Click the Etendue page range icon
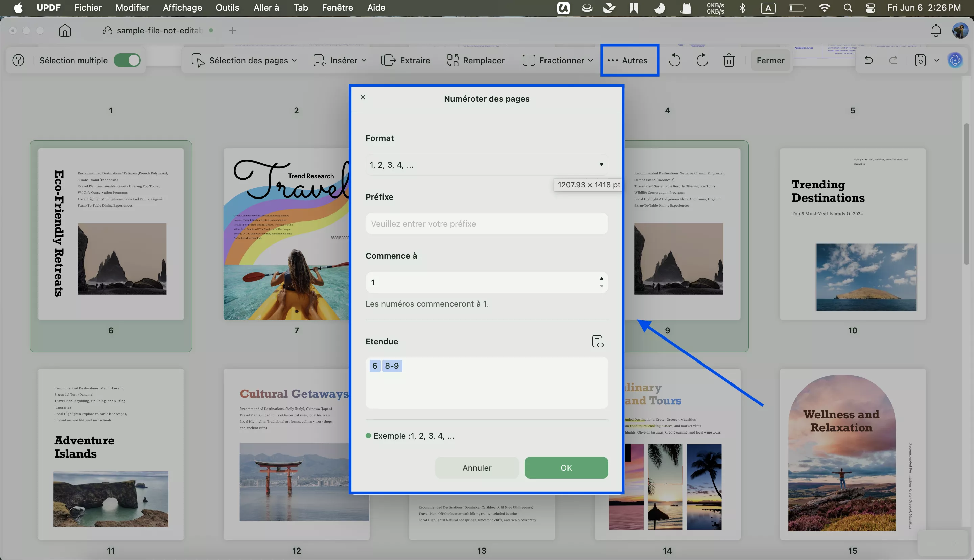This screenshot has width=974, height=560. tap(598, 341)
